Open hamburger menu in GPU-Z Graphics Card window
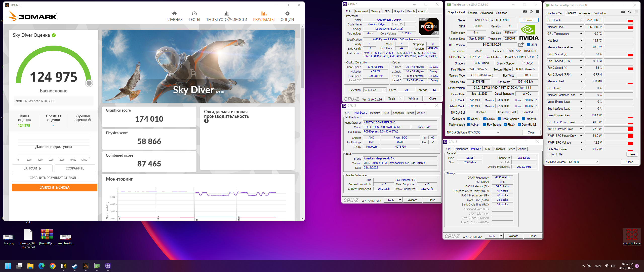This screenshot has height=272, width=644. (538, 11)
